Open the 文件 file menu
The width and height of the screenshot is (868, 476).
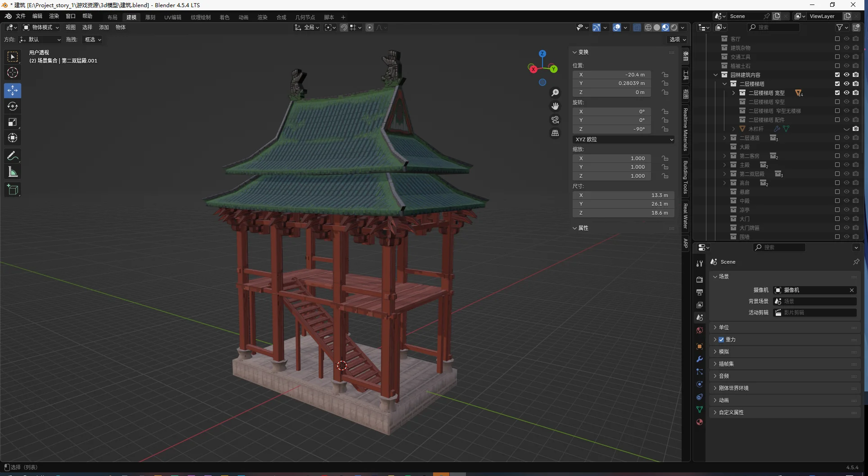click(21, 16)
